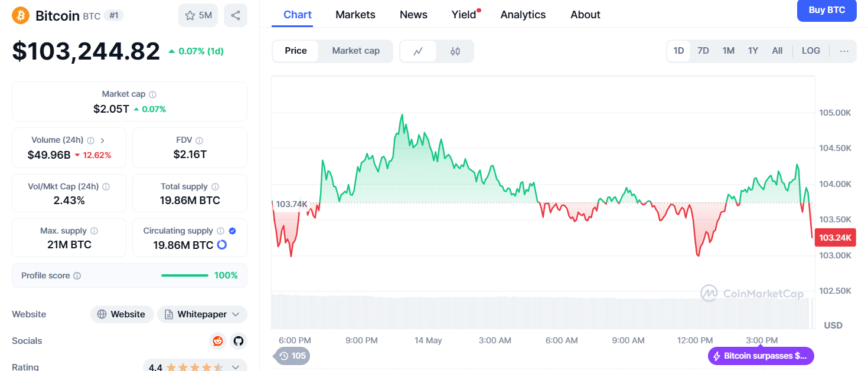Switch to line chart view icon
The image size is (868, 371).
(x=418, y=51)
